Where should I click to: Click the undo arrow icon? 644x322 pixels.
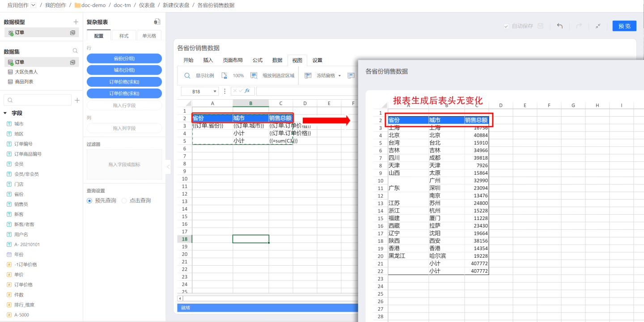[x=559, y=26]
